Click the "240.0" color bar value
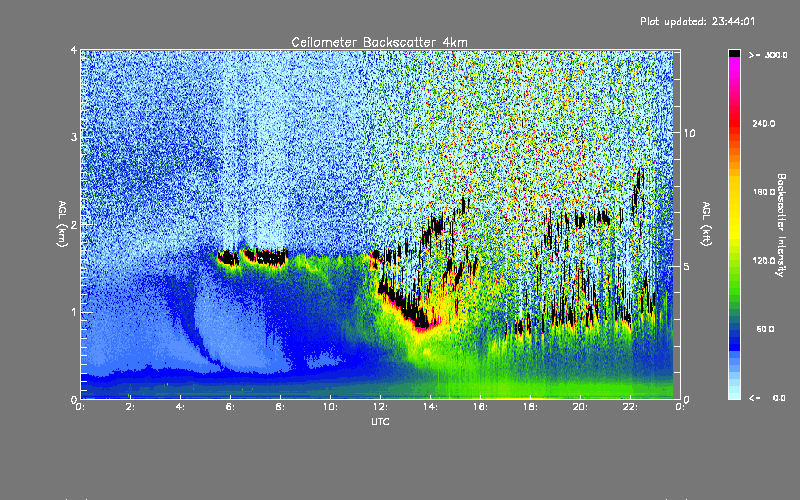The width and height of the screenshot is (800, 500). [x=764, y=123]
